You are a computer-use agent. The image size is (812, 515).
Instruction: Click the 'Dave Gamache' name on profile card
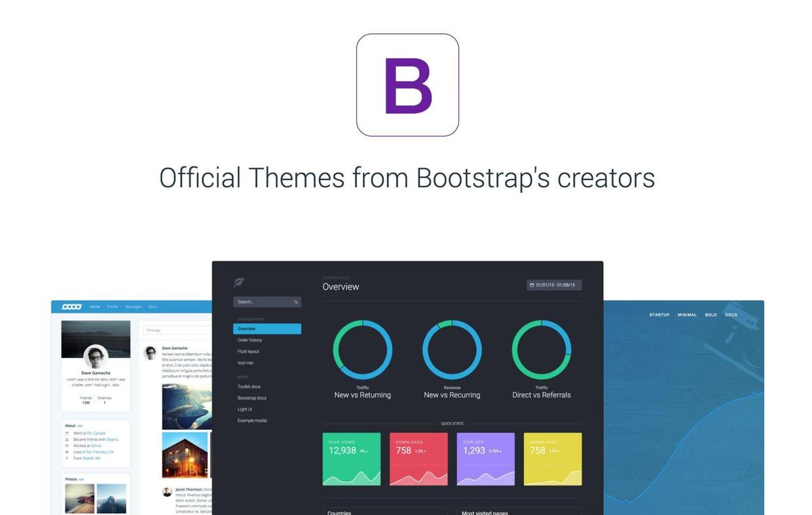coord(96,373)
